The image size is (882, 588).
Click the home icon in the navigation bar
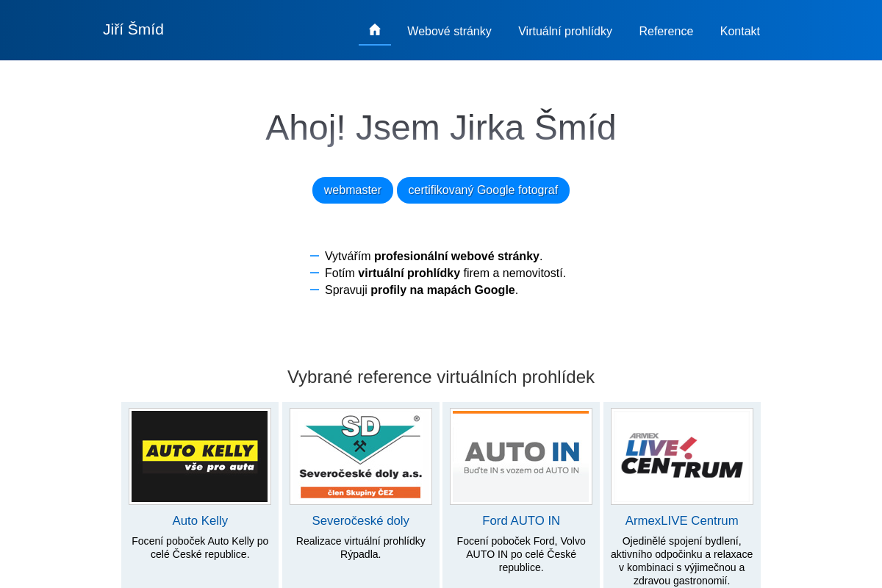375,29
